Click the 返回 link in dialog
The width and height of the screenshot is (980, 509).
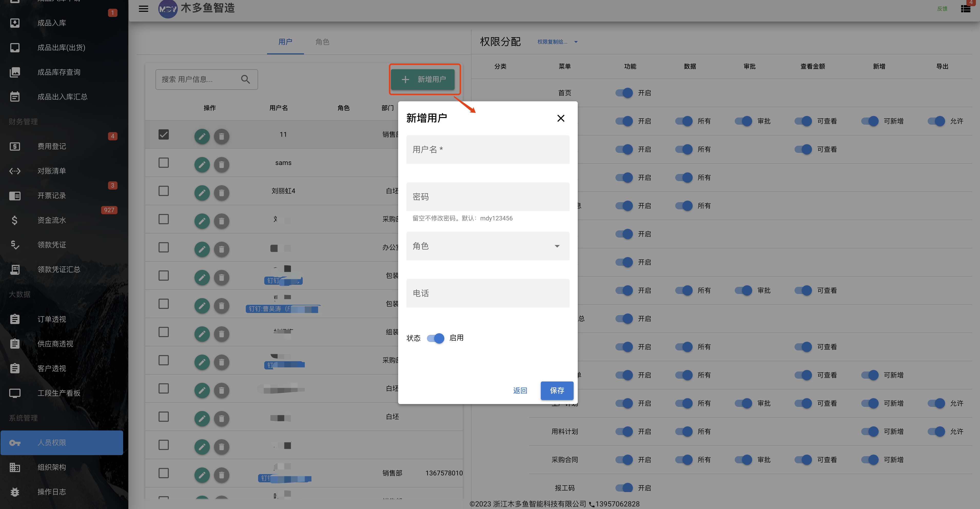520,390
